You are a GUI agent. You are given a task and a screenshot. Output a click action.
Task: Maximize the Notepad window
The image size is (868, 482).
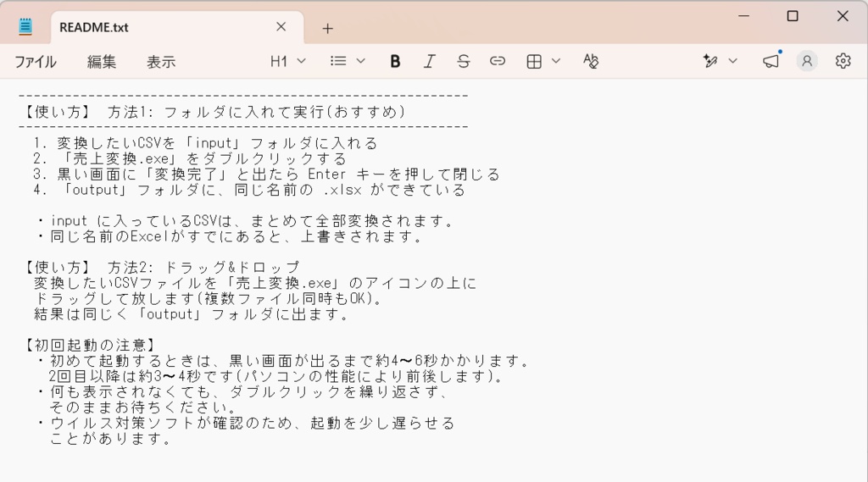pos(793,16)
